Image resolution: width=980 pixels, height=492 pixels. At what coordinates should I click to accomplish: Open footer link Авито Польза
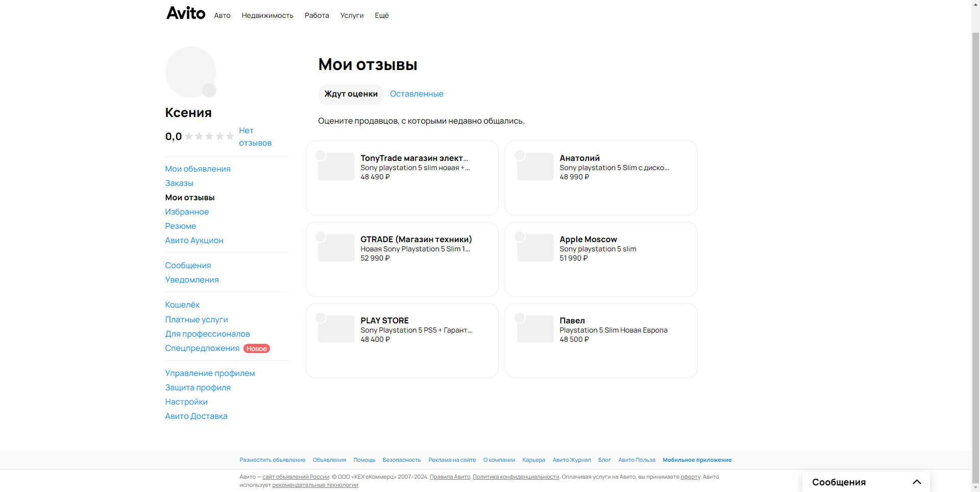point(637,460)
